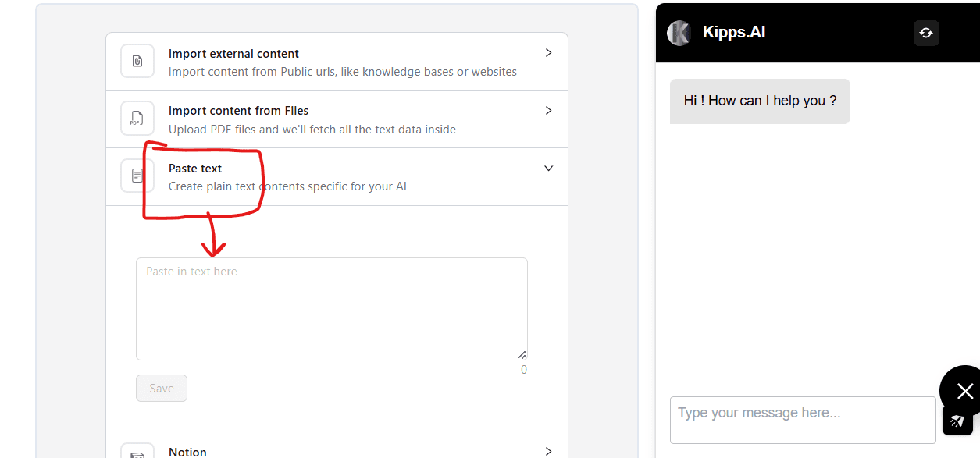Expand the Notion section chevron
The image size is (980, 458).
(x=548, y=451)
